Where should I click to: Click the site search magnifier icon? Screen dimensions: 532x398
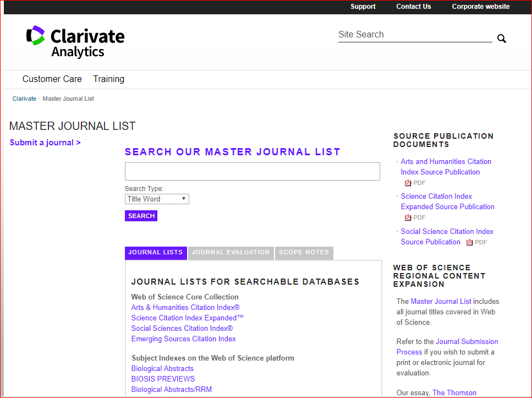pyautogui.click(x=501, y=39)
